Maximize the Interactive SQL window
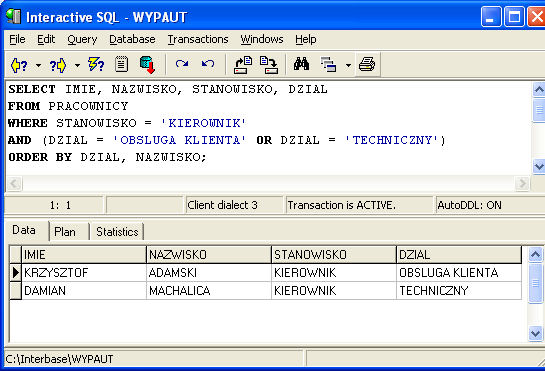 (x=514, y=16)
